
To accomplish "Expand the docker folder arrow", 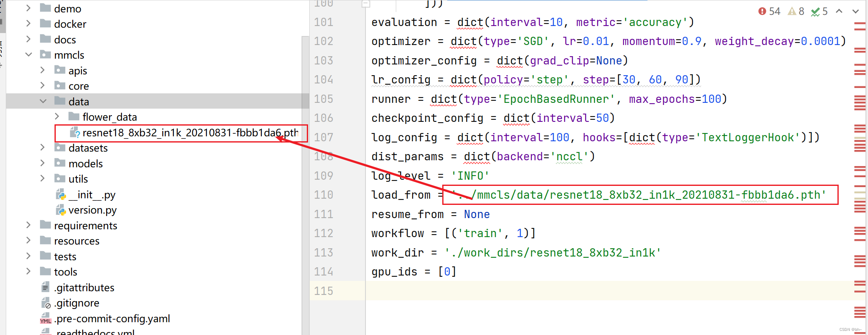I will pyautogui.click(x=28, y=24).
